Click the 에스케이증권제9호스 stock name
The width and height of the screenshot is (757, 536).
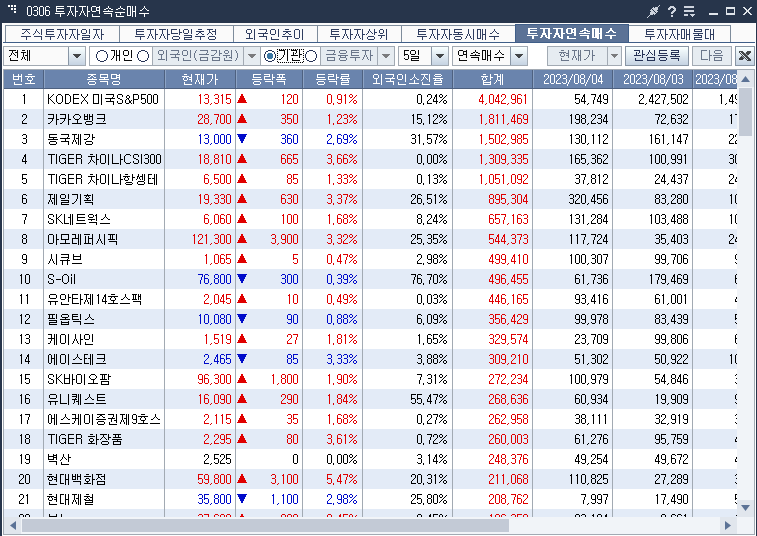pyautogui.click(x=104, y=419)
